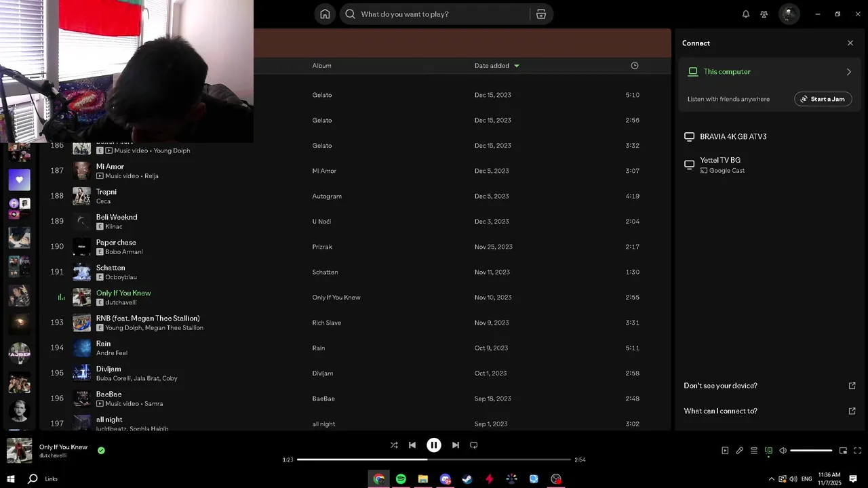Open album link Autogram
This screenshot has height=488, width=868.
(x=327, y=196)
